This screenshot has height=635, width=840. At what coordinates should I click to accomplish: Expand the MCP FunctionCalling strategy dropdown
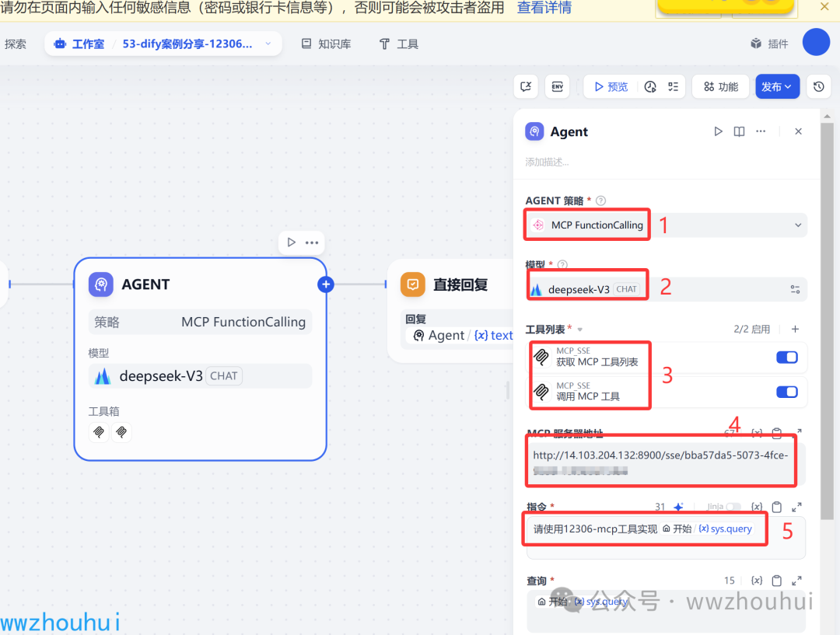(x=666, y=225)
